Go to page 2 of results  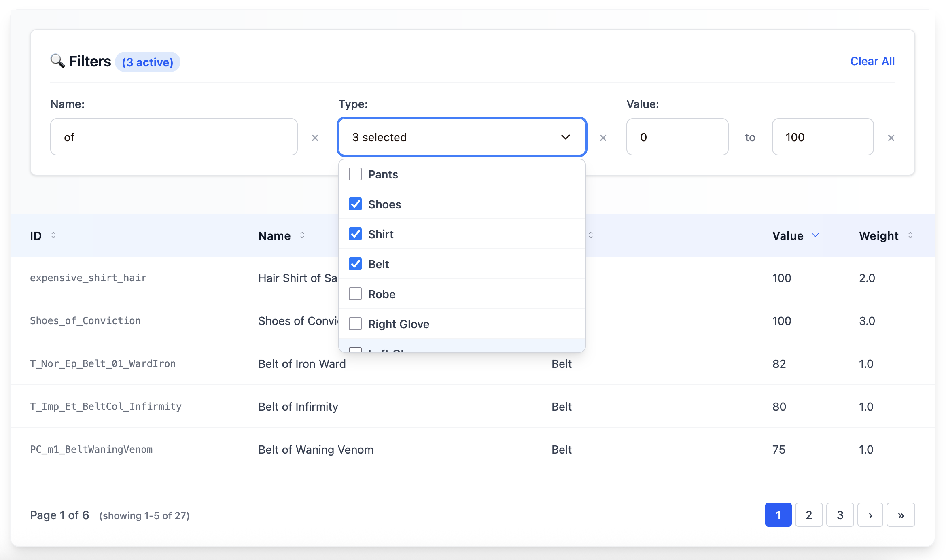point(809,515)
